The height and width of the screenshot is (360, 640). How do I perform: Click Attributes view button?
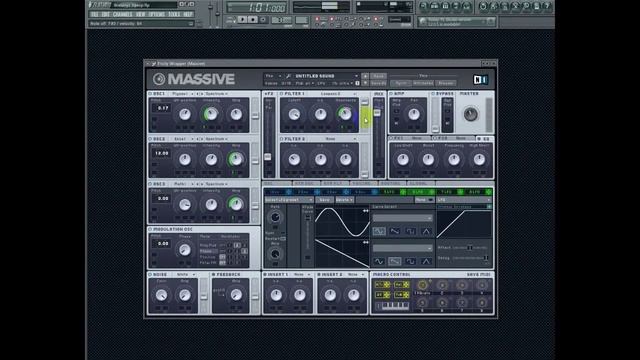coord(423,83)
